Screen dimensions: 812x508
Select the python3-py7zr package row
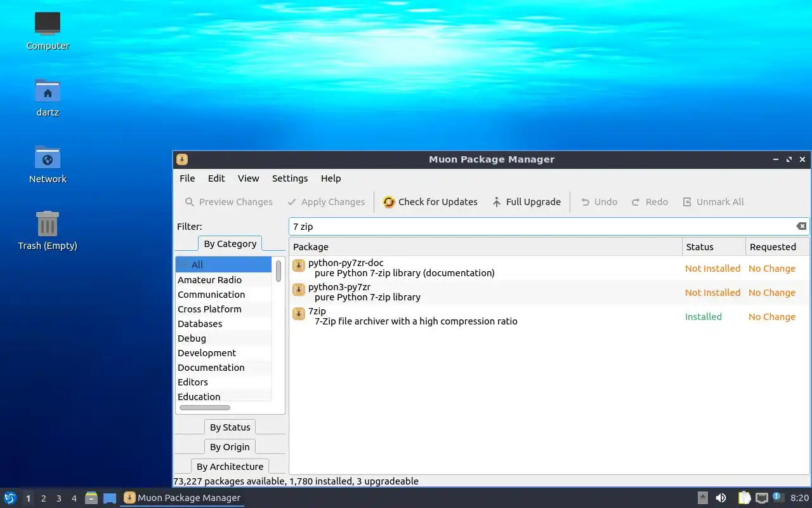pos(549,292)
